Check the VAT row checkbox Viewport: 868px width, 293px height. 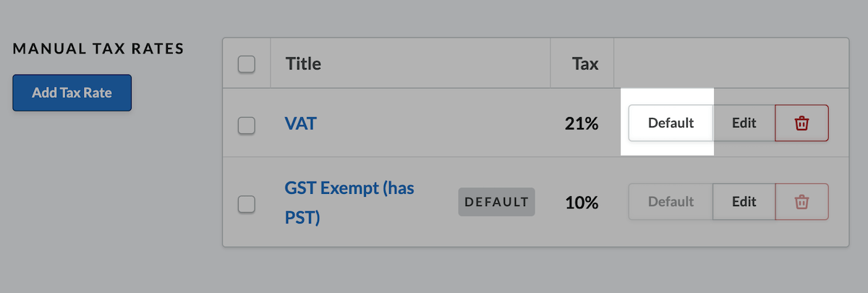tap(247, 124)
